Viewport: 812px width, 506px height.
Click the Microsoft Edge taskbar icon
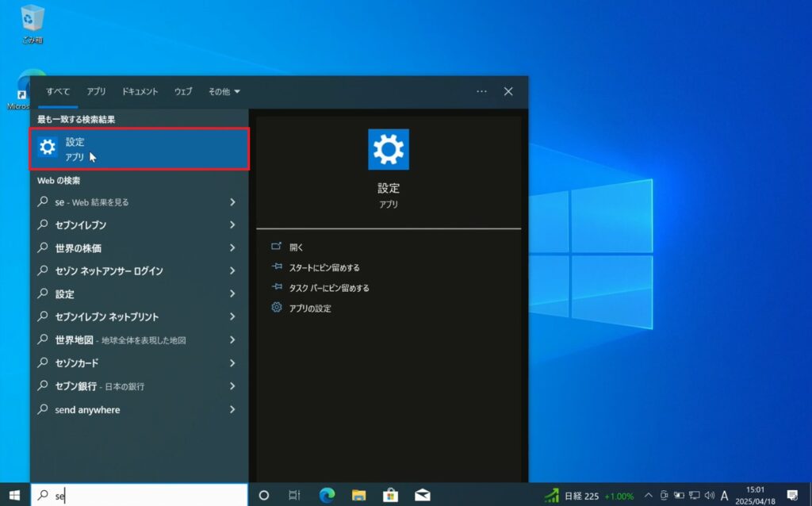pyautogui.click(x=327, y=495)
